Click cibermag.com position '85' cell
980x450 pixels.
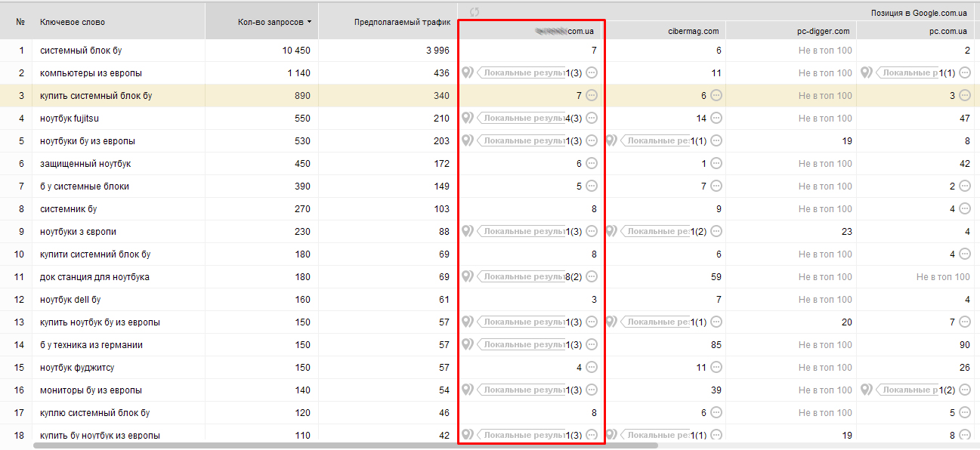(716, 345)
